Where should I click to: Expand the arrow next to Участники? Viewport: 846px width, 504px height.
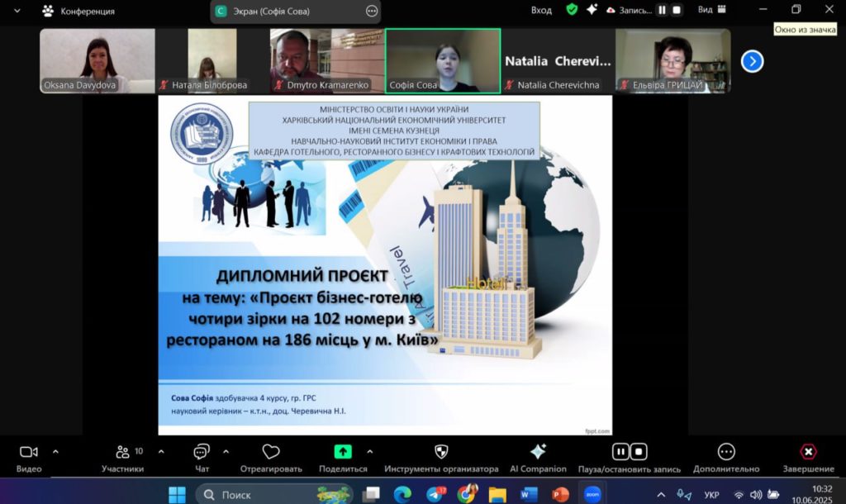pyautogui.click(x=161, y=451)
